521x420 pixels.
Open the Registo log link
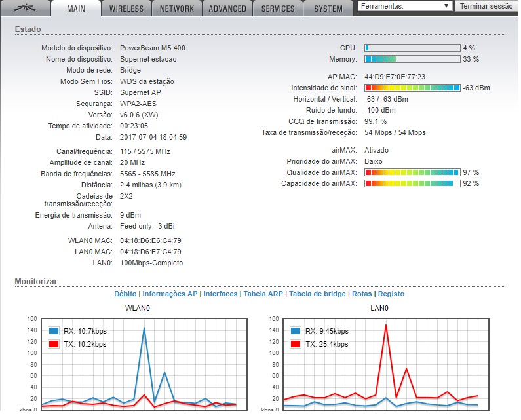click(391, 294)
